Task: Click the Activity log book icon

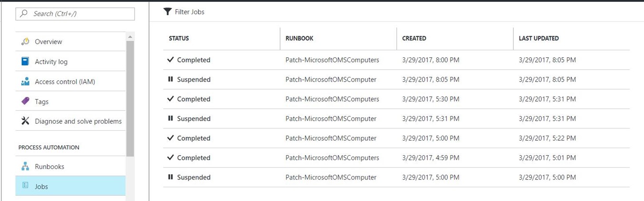Action: [25, 62]
